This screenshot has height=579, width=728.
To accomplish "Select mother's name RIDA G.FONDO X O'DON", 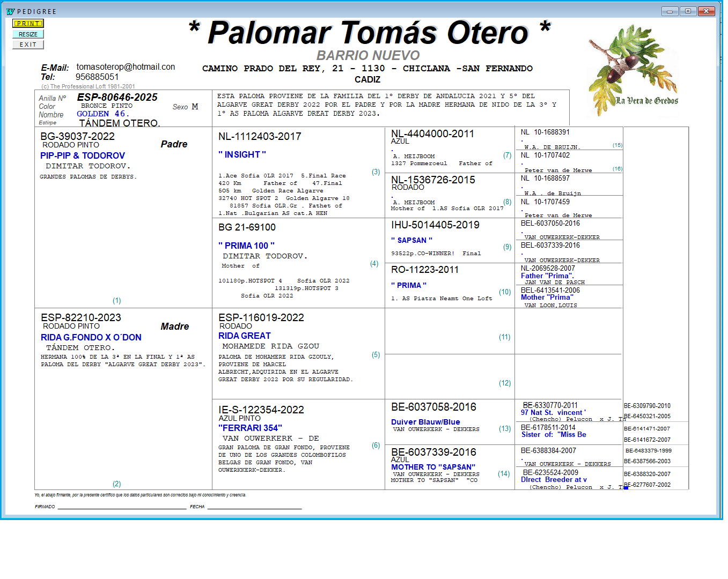I will point(91,337).
